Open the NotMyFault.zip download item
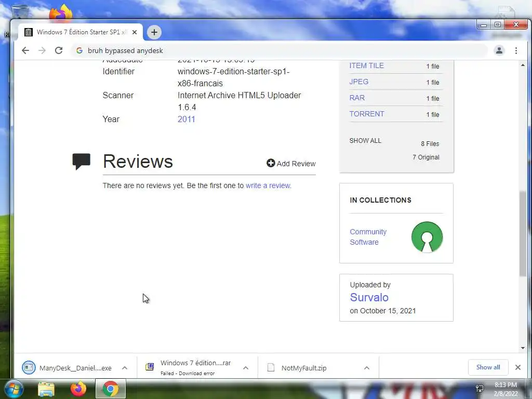 (303, 368)
